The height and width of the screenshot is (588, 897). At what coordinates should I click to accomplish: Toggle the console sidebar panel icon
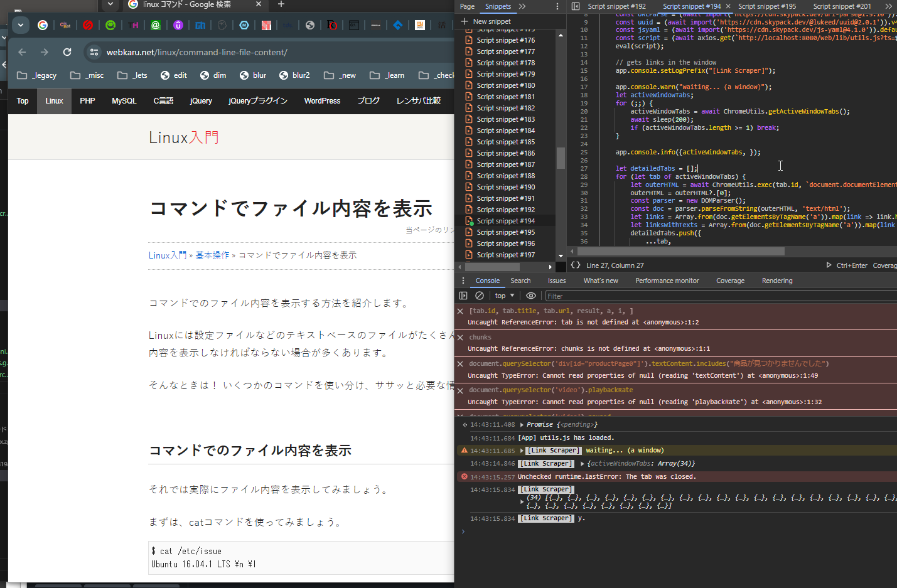point(463,296)
